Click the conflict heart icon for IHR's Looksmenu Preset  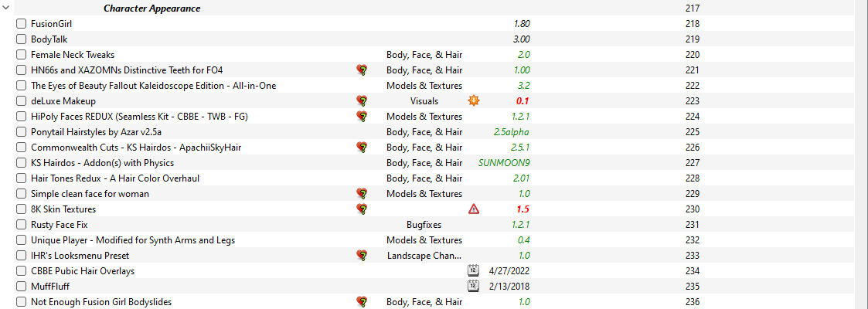point(362,256)
